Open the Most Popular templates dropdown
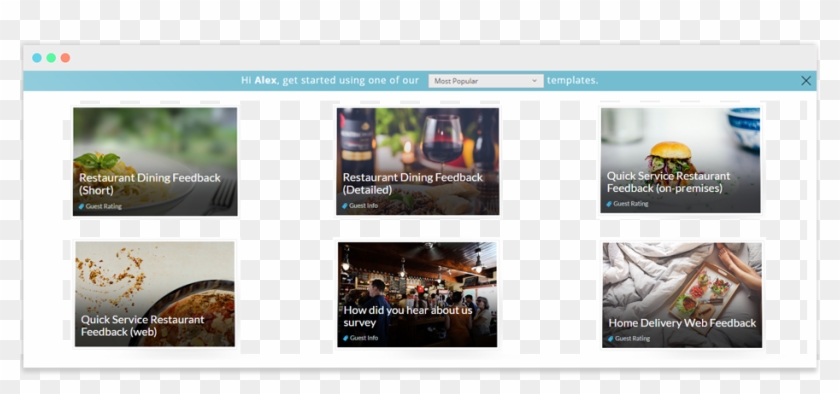The height and width of the screenshot is (394, 840). pyautogui.click(x=485, y=81)
